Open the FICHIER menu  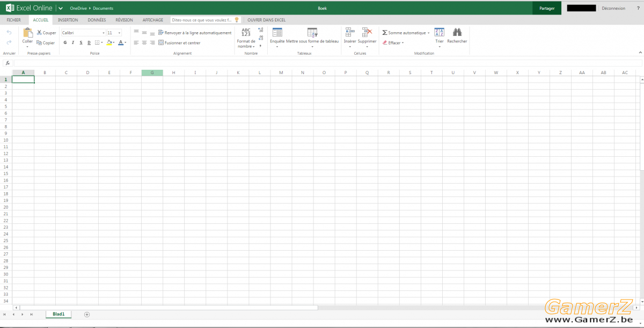[14, 20]
